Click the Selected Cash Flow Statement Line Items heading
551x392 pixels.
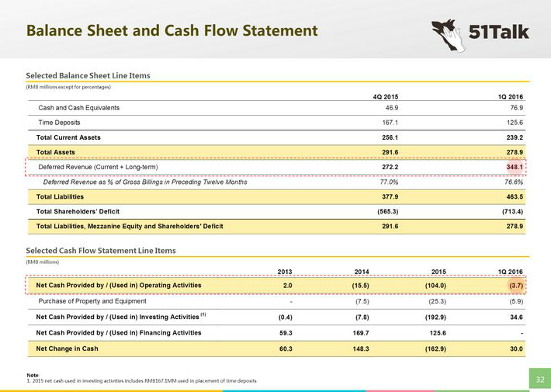click(101, 251)
